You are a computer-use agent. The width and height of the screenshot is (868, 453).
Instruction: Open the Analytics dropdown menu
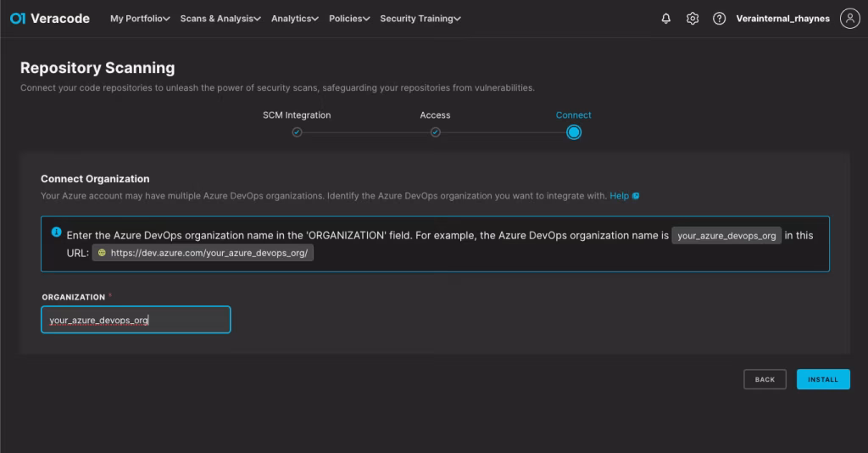(x=294, y=19)
